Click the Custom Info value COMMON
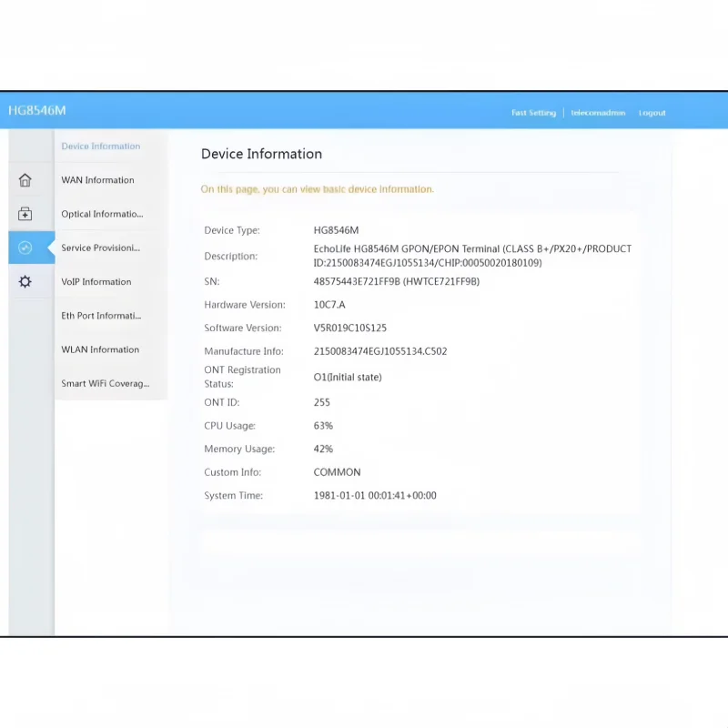This screenshot has height=728, width=728. (x=337, y=472)
